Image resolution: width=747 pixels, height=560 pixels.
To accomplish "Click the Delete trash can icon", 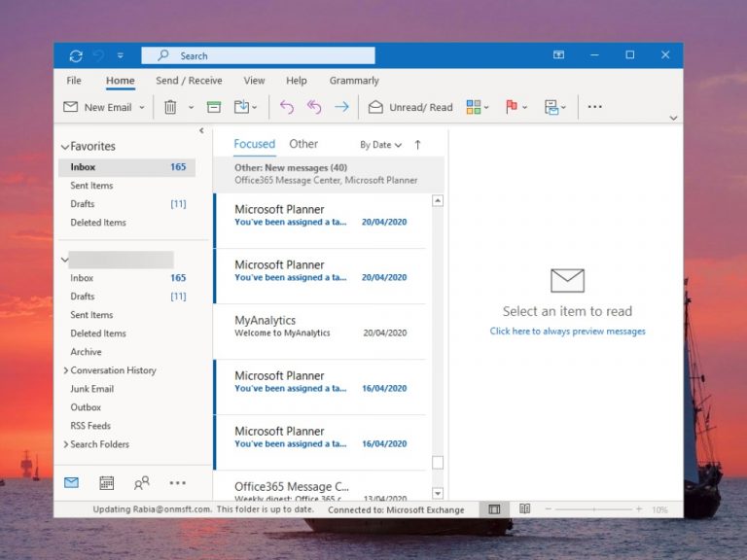I will pos(170,107).
